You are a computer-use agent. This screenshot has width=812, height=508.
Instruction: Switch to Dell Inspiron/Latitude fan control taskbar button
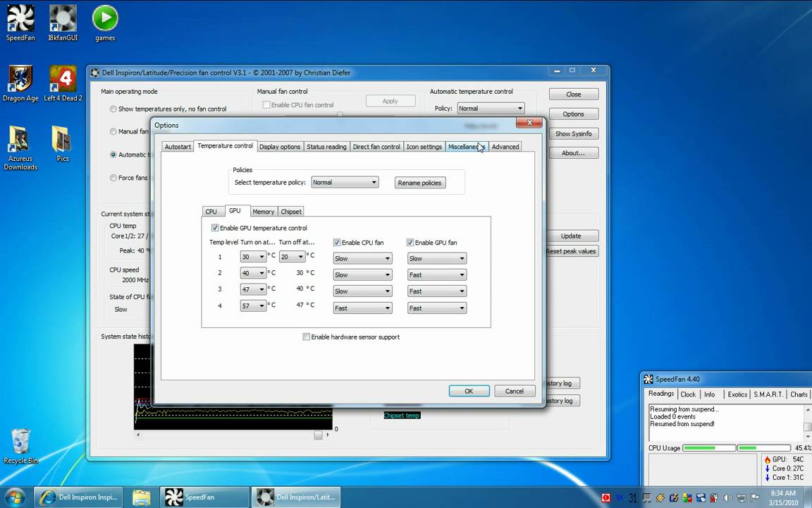[x=296, y=497]
